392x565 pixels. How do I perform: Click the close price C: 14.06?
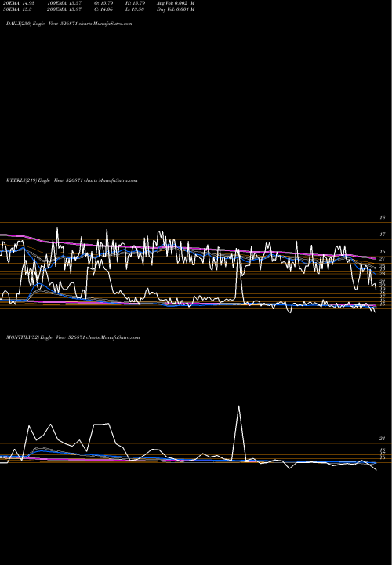click(x=103, y=9)
